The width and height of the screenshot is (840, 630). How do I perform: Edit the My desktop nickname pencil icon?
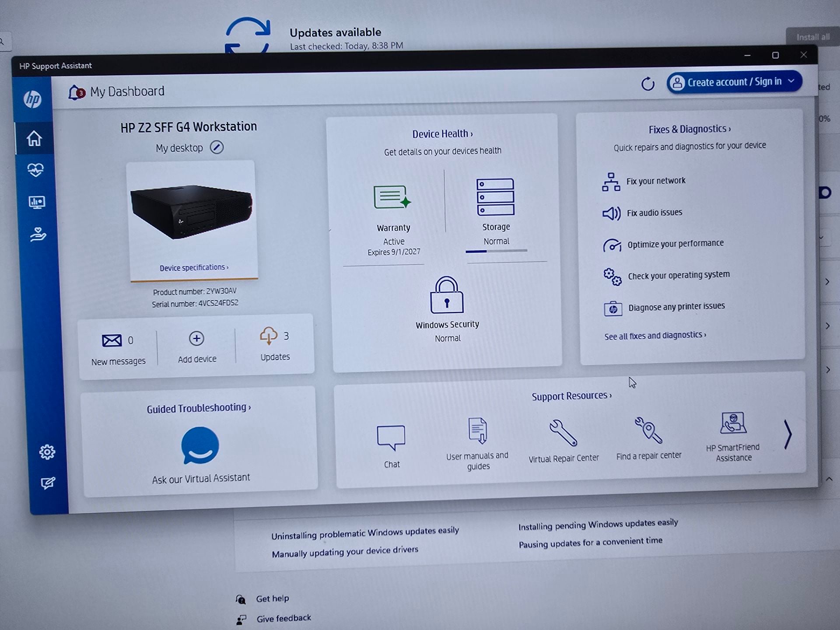[217, 147]
